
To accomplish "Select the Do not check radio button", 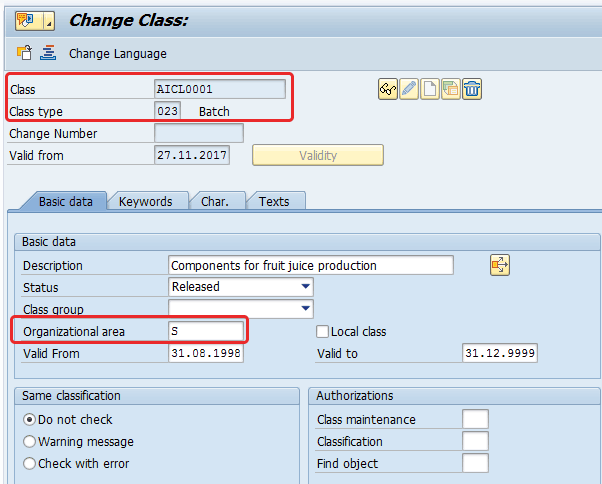I will click(29, 420).
